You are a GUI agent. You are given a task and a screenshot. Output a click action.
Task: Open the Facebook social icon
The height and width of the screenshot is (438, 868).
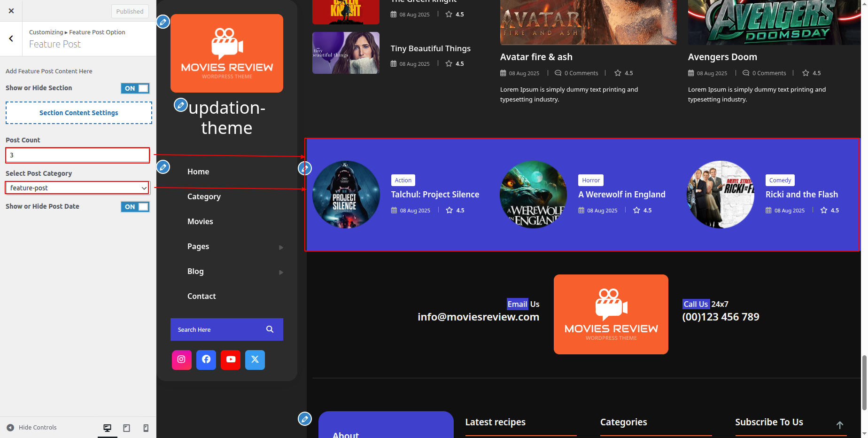click(x=206, y=360)
